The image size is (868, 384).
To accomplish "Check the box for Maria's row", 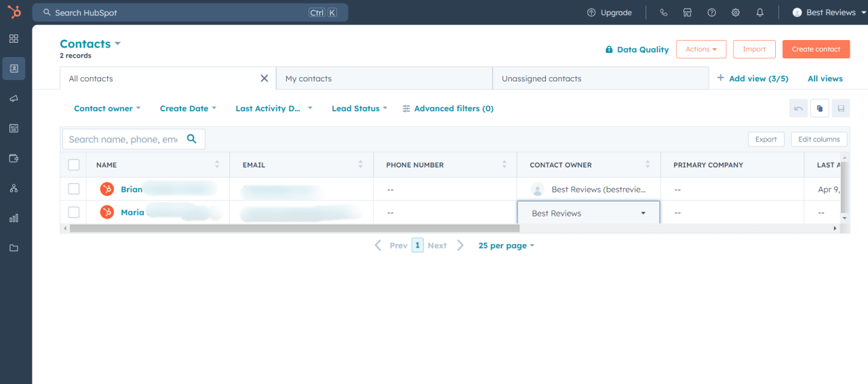I will coord(74,212).
